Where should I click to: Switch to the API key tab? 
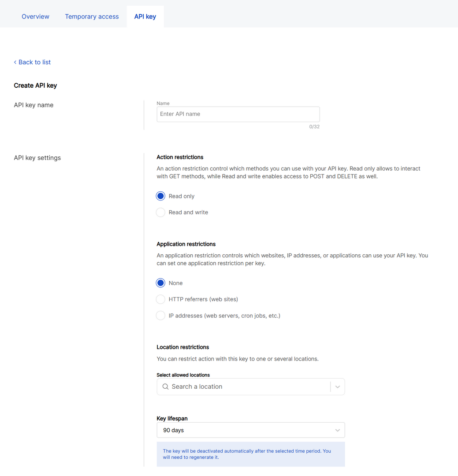pyautogui.click(x=145, y=16)
